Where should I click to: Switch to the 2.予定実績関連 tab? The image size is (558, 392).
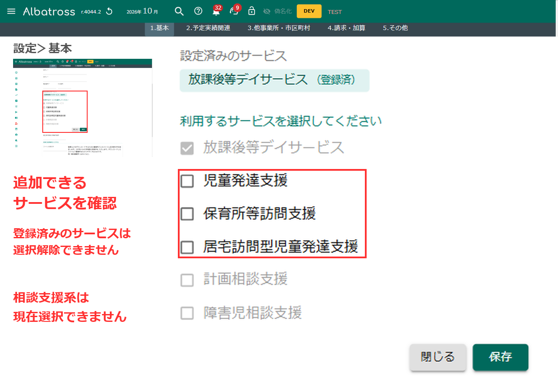(x=208, y=28)
